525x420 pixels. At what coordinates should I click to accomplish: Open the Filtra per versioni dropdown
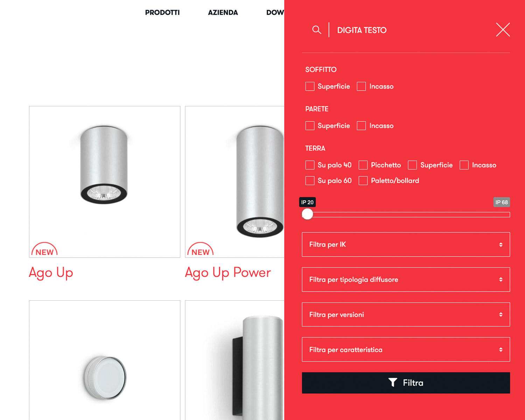pyautogui.click(x=406, y=314)
